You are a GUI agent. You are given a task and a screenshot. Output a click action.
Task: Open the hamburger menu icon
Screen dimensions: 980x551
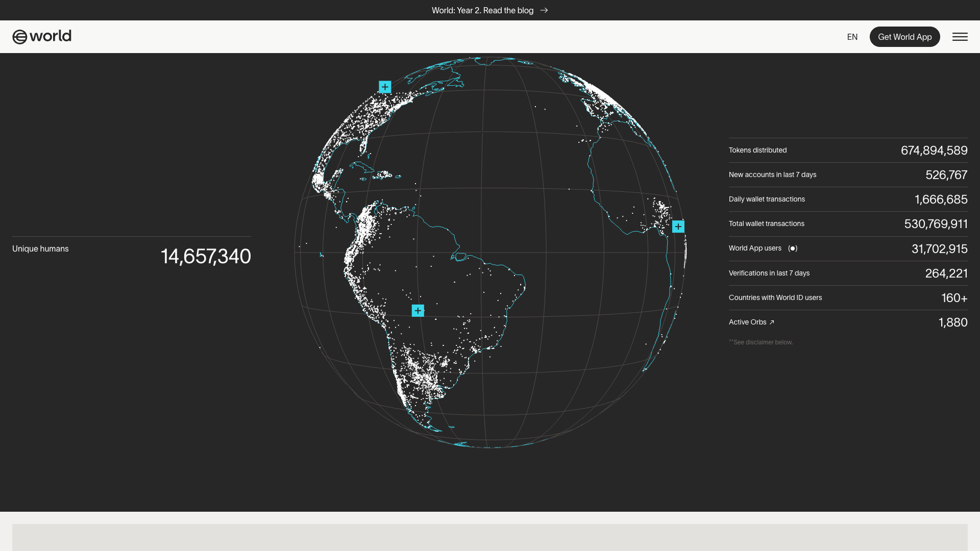pos(960,37)
